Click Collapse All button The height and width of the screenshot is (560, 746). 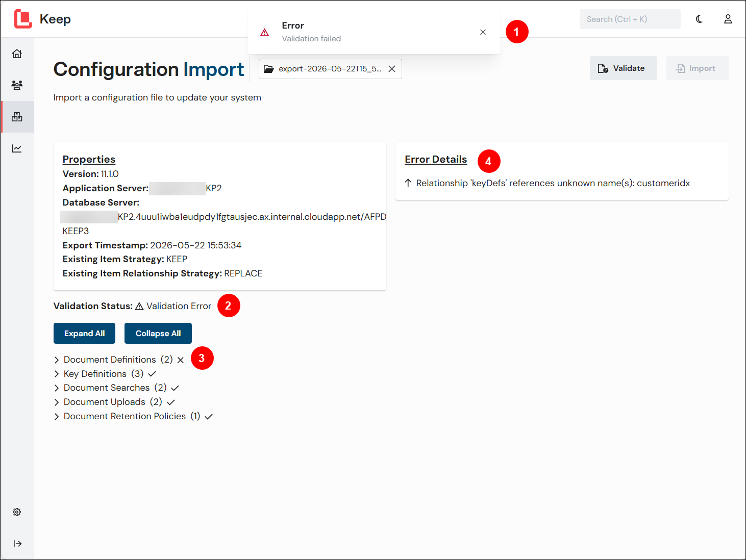point(158,334)
